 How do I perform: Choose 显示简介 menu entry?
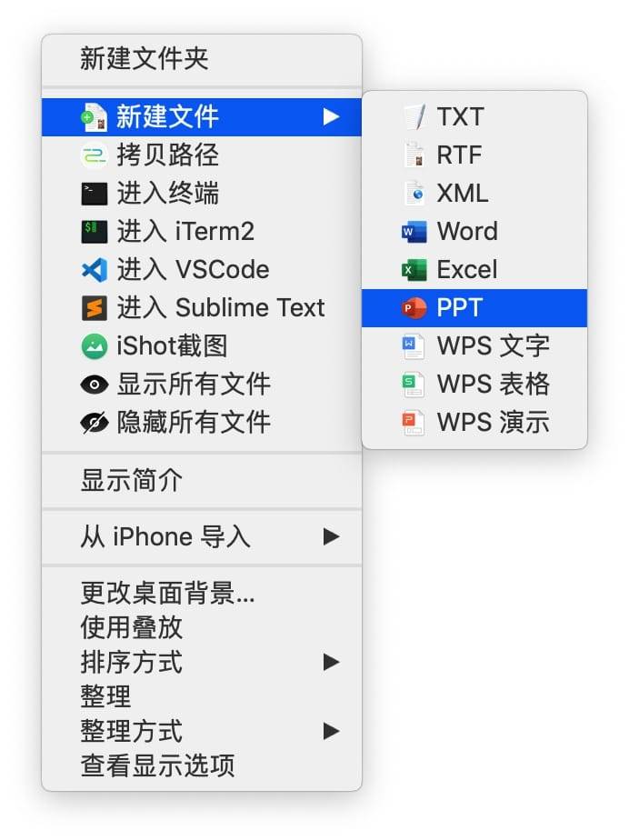(132, 480)
